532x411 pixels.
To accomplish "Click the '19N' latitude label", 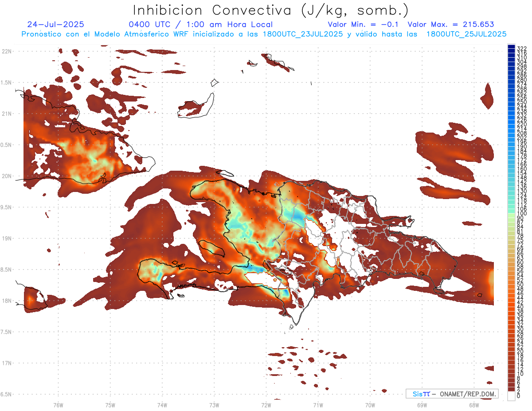I will 6,239.
